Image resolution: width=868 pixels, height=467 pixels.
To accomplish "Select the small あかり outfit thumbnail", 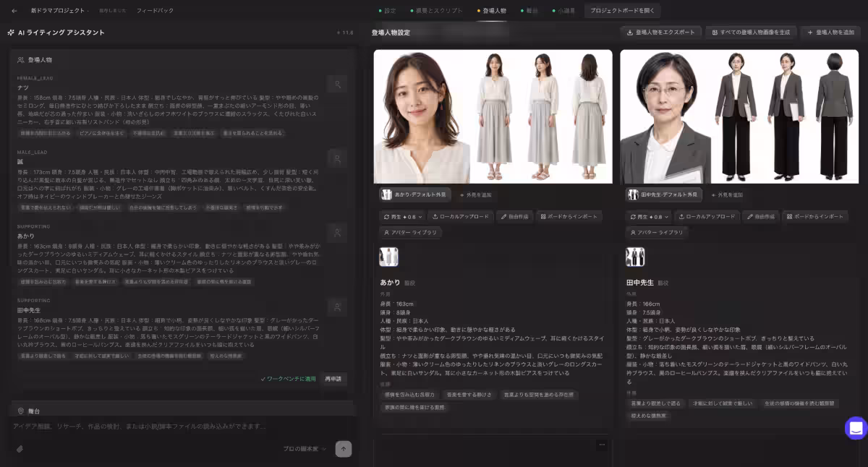I will point(388,257).
